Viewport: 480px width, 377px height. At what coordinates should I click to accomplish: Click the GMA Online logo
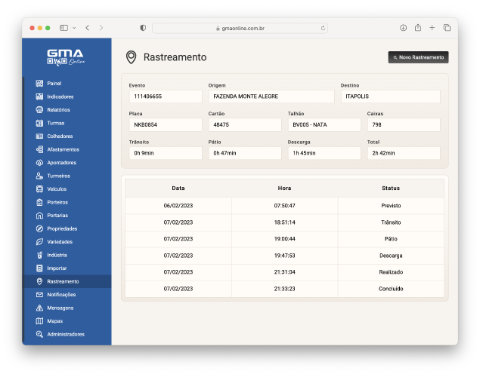[66, 57]
